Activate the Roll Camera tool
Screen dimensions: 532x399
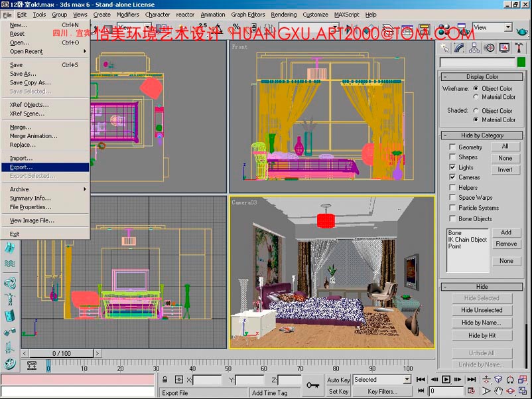[x=510, y=379]
